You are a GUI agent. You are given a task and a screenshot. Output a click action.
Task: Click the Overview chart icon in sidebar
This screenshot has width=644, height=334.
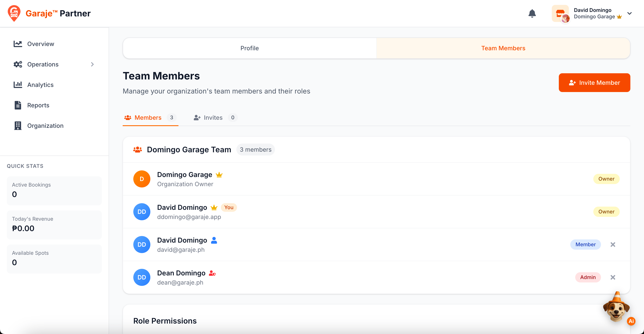point(18,44)
